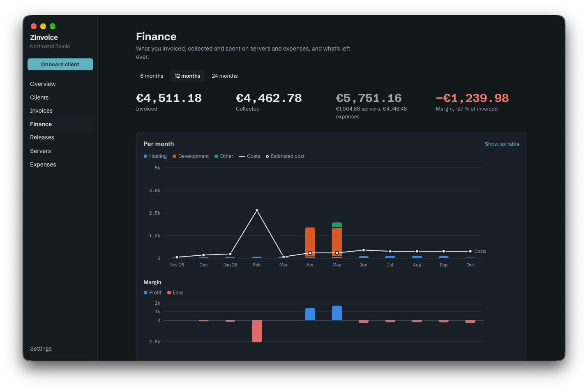Click the April profit bar in Margin chart

[310, 314]
